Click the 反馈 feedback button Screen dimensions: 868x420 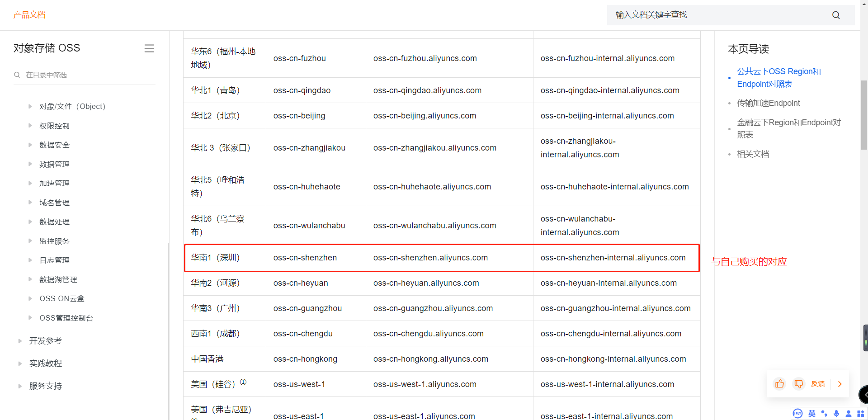(818, 384)
